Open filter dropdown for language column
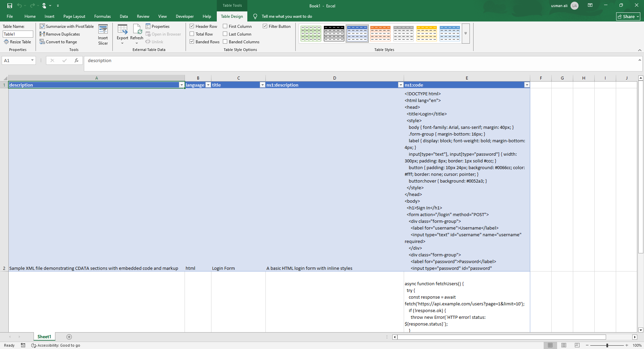 click(208, 85)
